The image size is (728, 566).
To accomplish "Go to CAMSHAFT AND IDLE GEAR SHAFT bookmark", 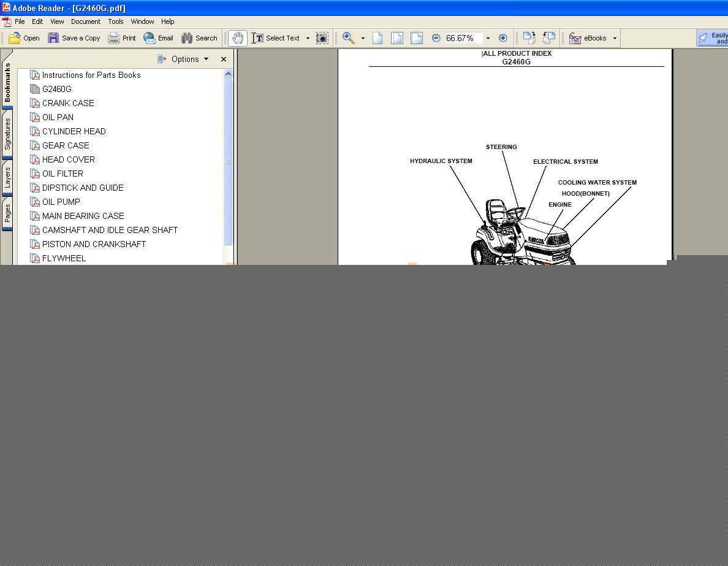I will tap(110, 230).
